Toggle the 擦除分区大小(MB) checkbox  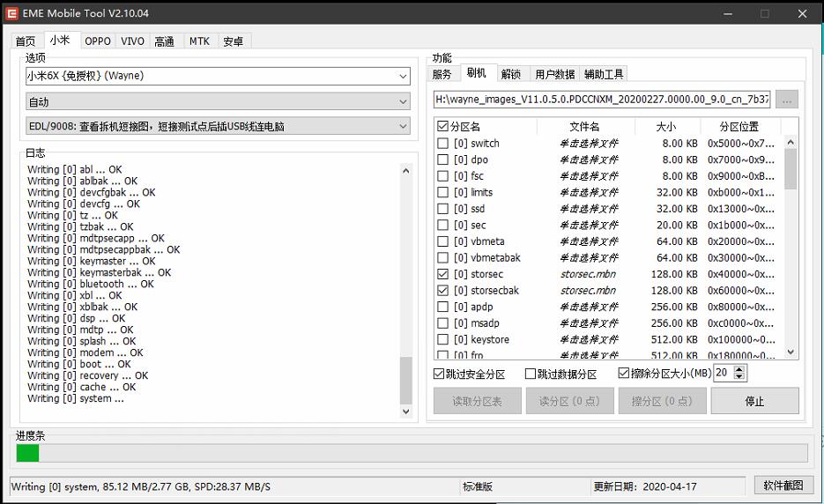pos(624,373)
